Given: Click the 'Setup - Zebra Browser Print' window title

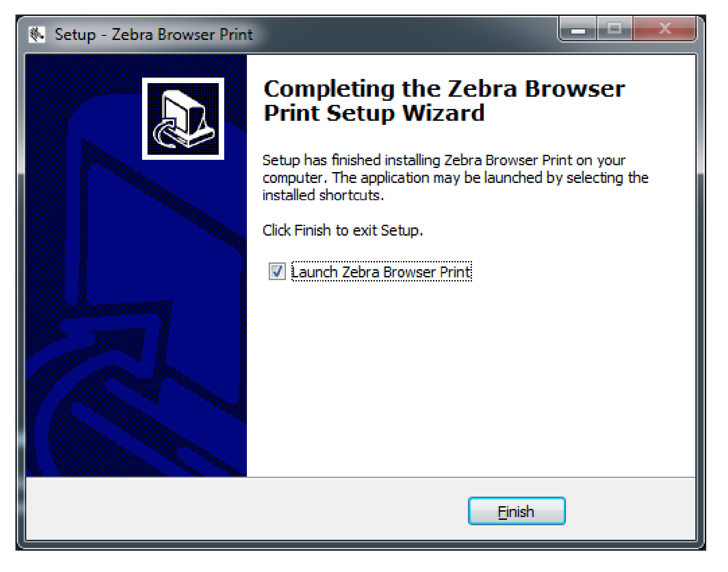Looking at the screenshot, I should click(153, 35).
